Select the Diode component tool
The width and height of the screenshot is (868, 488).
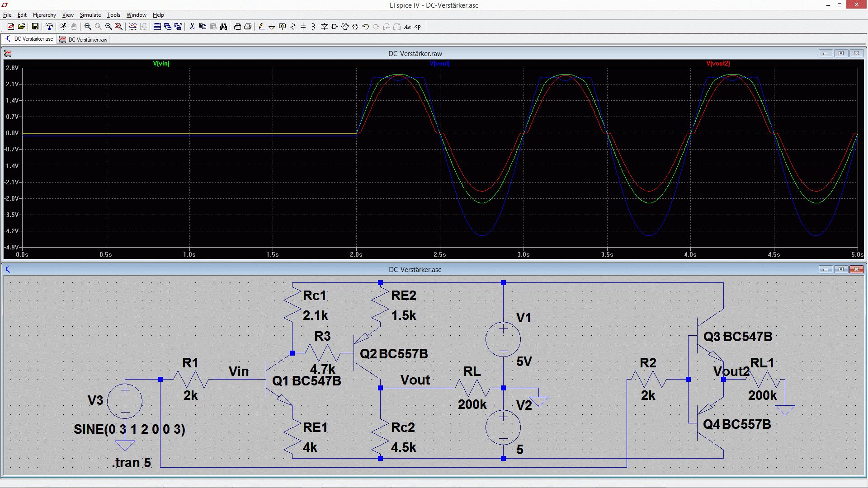click(x=324, y=27)
